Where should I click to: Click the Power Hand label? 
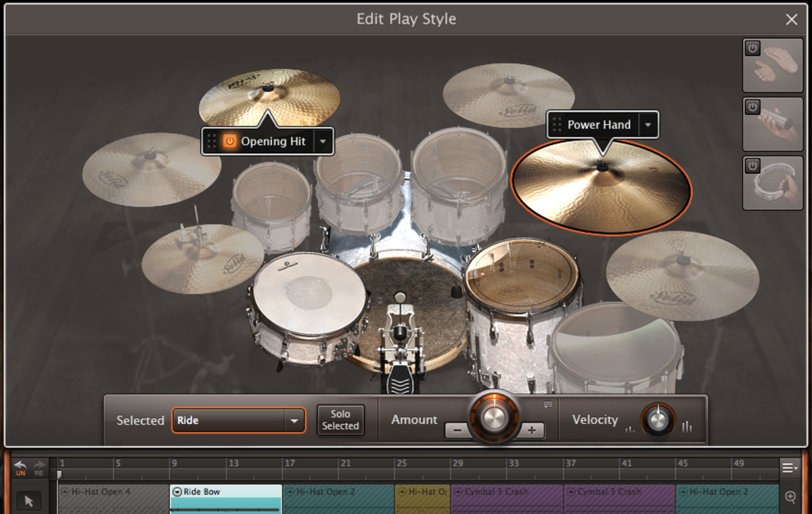pos(599,125)
